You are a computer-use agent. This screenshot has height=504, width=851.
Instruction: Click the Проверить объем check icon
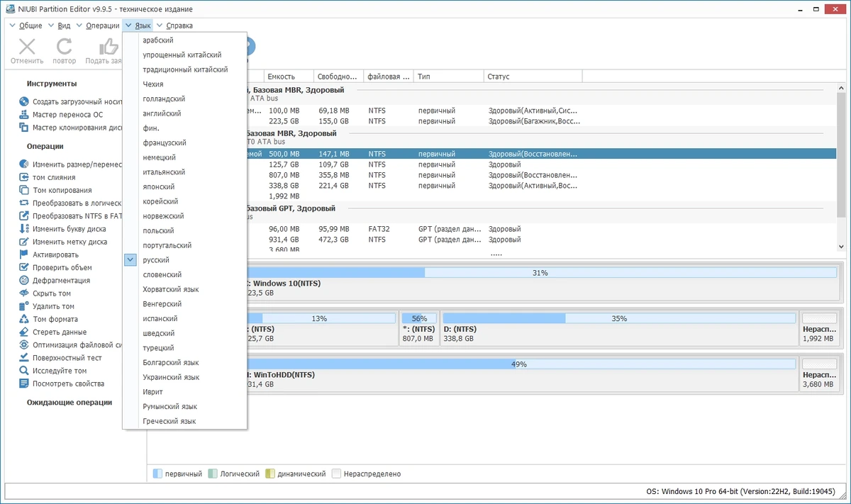(x=24, y=267)
